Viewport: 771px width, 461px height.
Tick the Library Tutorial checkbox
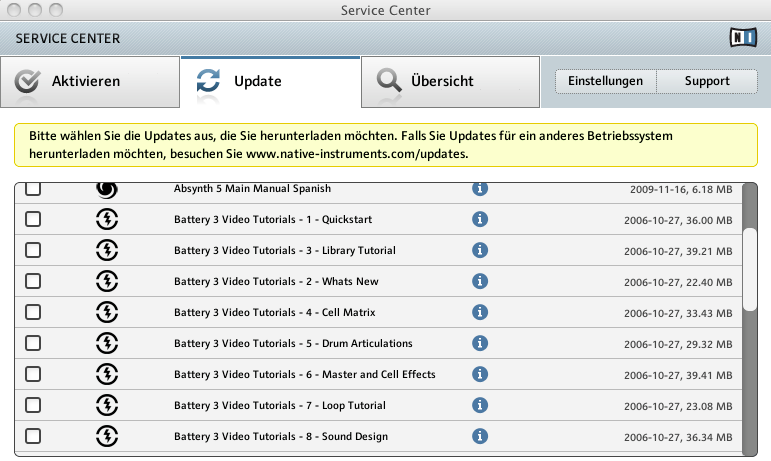33,250
